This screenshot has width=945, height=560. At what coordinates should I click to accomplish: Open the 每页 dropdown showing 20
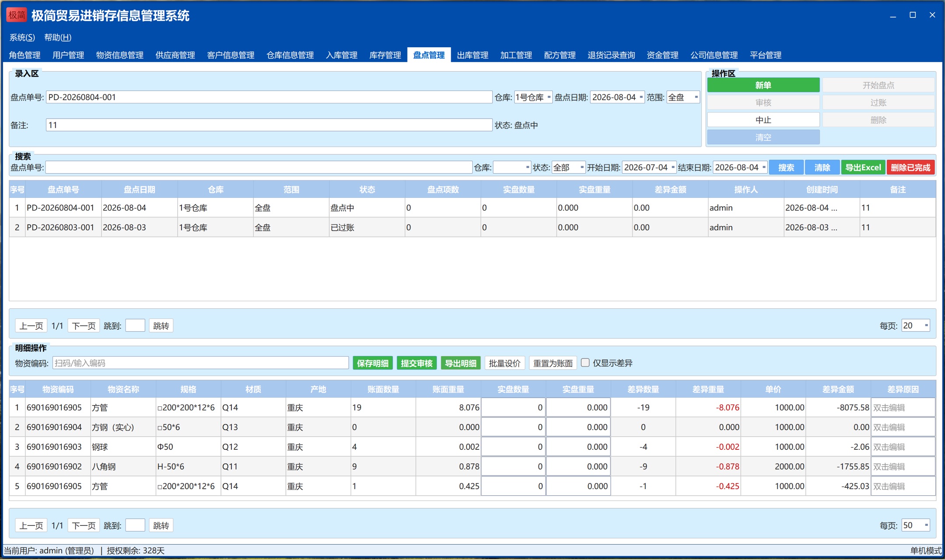(916, 325)
